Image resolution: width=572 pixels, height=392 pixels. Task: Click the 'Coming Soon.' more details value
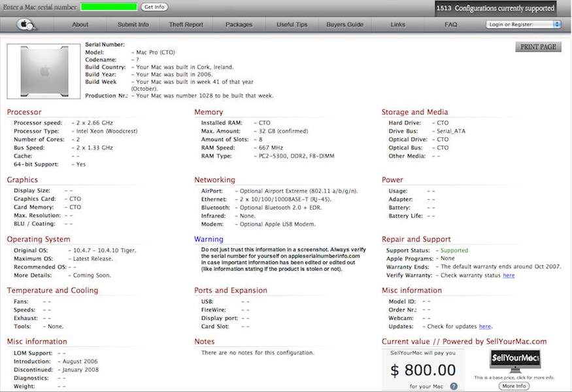(x=92, y=275)
